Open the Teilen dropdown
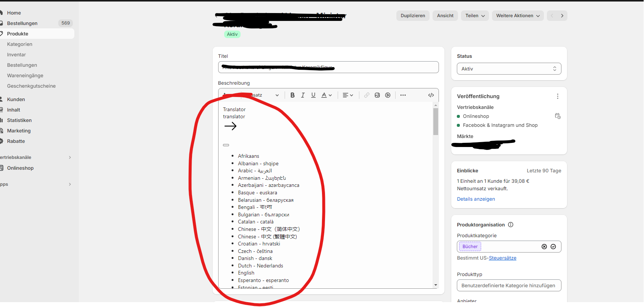Image resolution: width=644 pixels, height=307 pixels. [x=475, y=16]
